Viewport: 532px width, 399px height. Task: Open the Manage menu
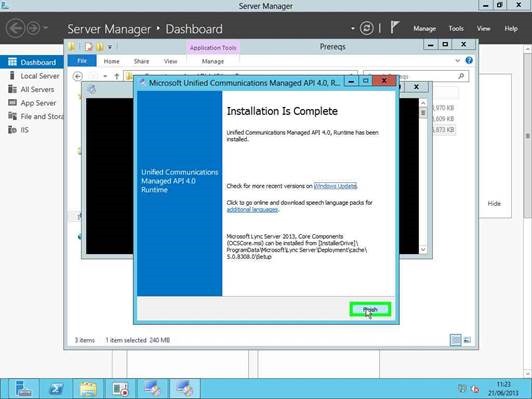pyautogui.click(x=424, y=28)
